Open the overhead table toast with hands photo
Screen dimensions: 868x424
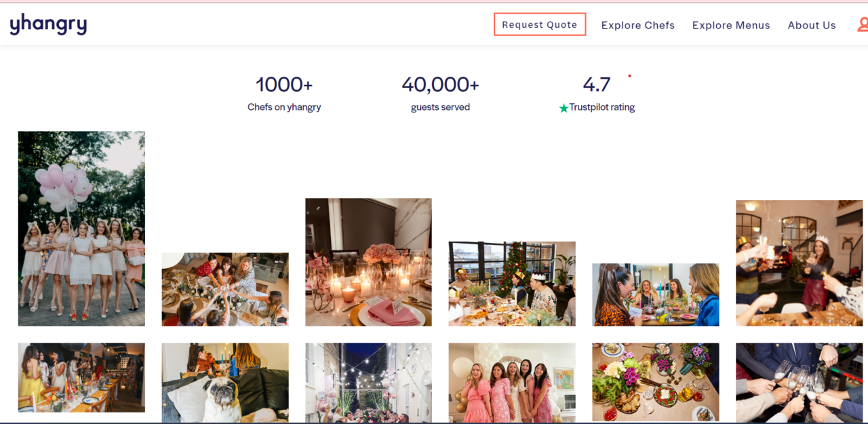pyautogui.click(x=225, y=290)
